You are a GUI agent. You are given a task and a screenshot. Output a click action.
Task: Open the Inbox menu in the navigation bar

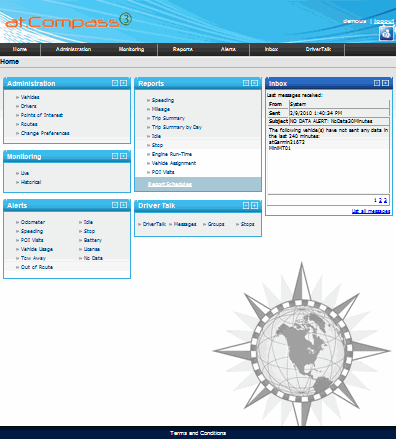[x=271, y=49]
